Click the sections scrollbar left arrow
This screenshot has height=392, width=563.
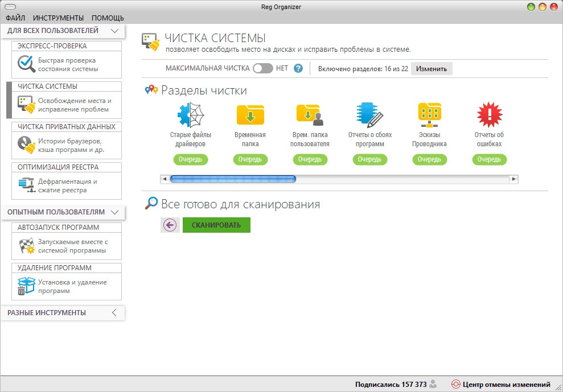[165, 179]
